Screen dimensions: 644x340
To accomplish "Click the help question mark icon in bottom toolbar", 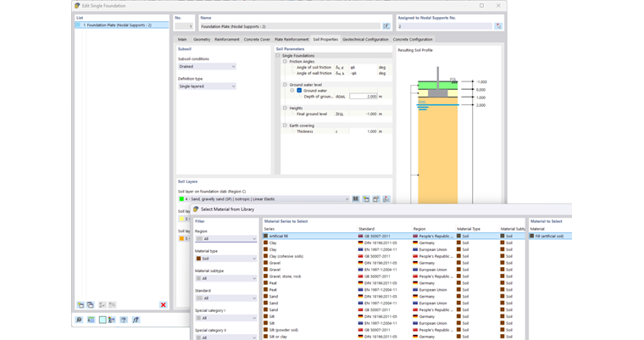I will pyautogui.click(x=124, y=320).
